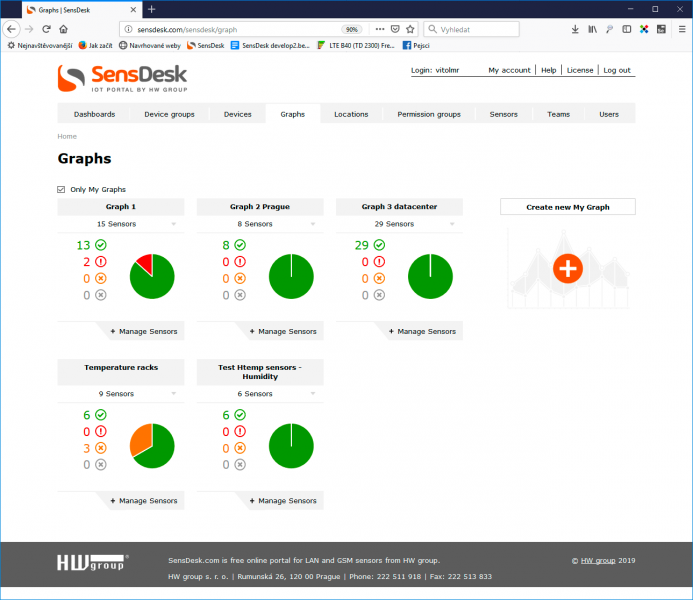Click site information icon in address bar
The width and height of the screenshot is (693, 600).
click(128, 29)
